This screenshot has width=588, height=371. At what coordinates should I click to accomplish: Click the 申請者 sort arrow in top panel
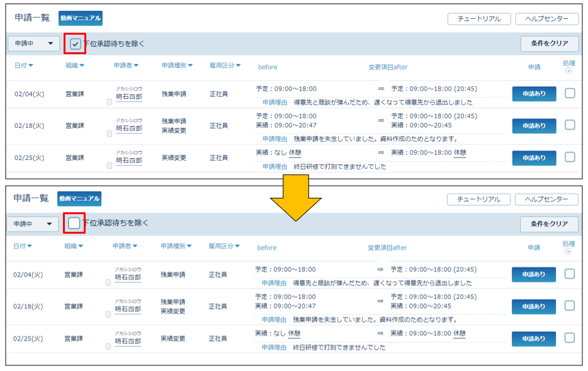(135, 66)
